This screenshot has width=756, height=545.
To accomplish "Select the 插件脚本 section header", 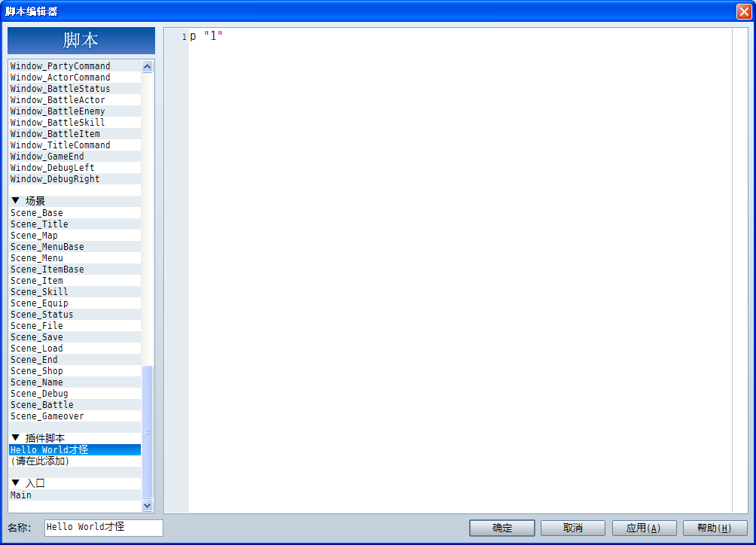I will pyautogui.click(x=75, y=438).
